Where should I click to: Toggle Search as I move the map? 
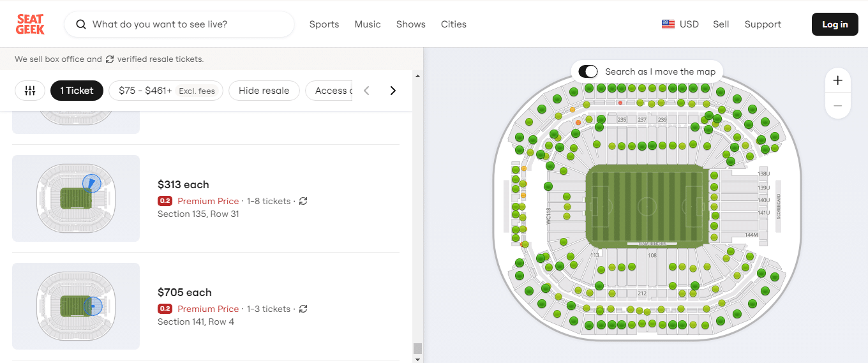coord(588,71)
